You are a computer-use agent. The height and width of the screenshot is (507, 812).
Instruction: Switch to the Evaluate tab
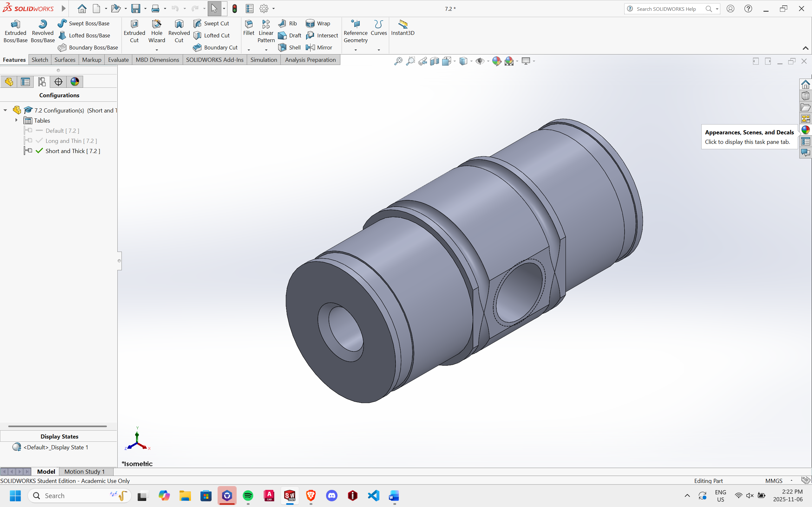pos(118,60)
